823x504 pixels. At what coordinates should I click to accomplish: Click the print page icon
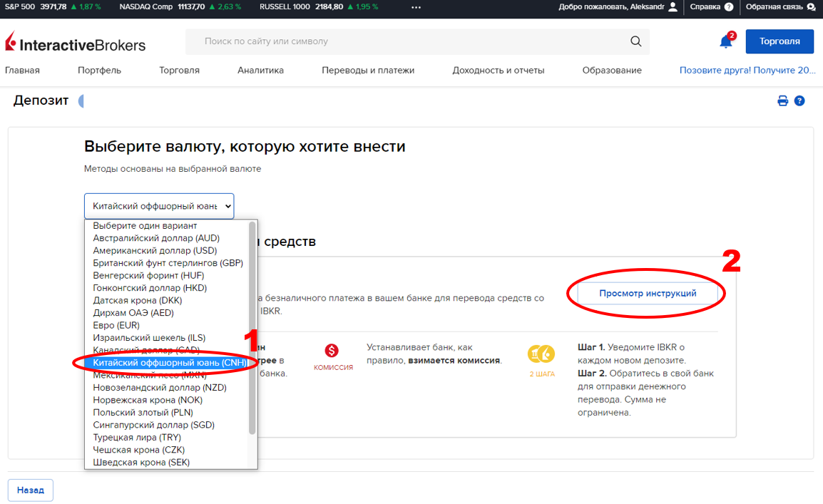pos(782,101)
